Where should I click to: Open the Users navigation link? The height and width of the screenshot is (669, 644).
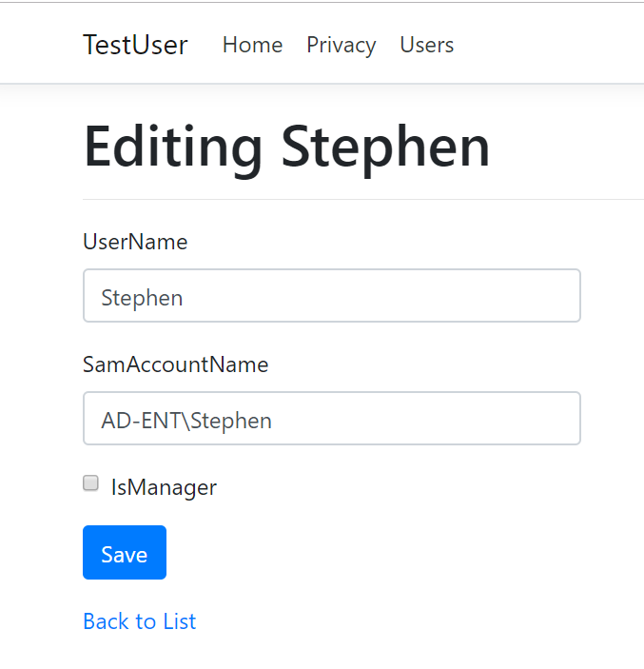[427, 45]
